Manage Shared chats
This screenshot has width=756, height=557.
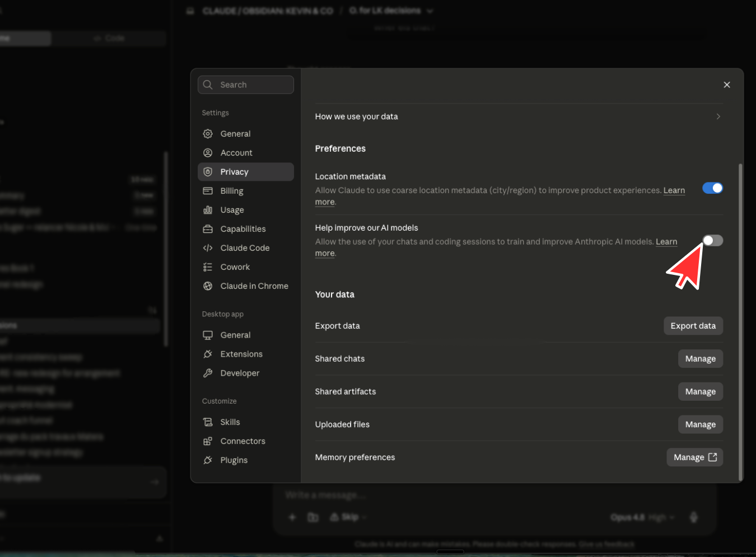[700, 359]
